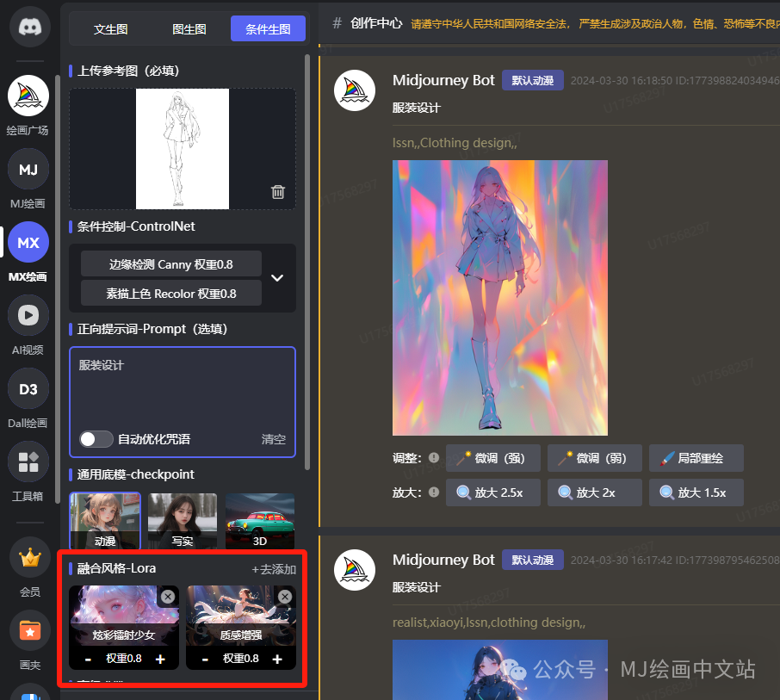Screen dimensions: 780x700
Task: Open the 画夹 folder icon
Action: [x=28, y=630]
